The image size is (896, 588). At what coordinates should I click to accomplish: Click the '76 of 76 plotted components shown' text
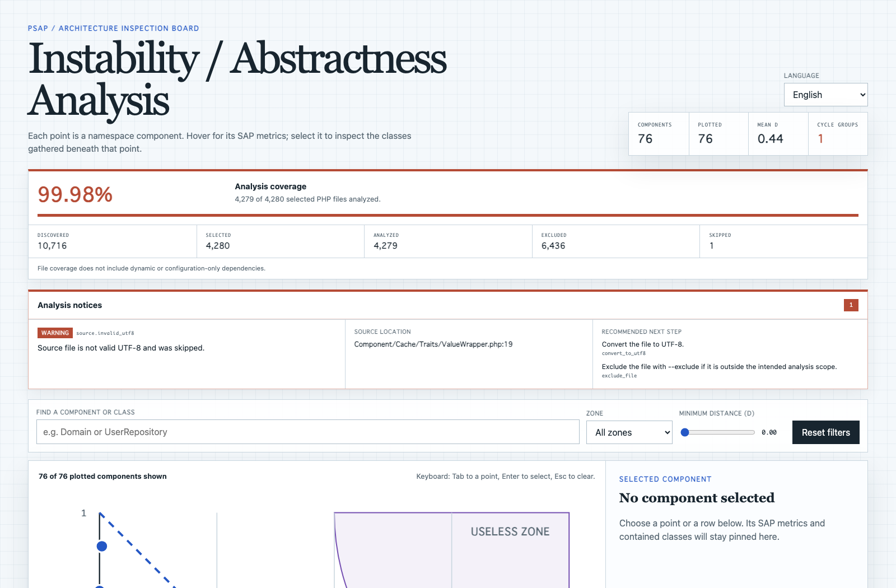[102, 477]
